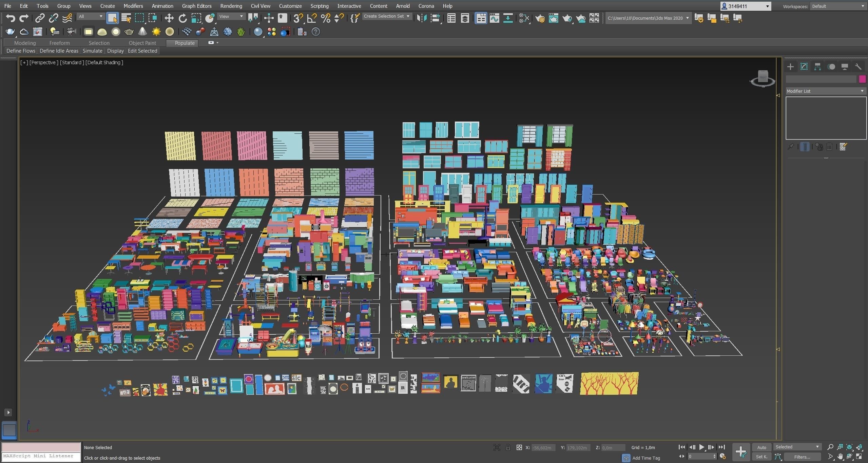
Task: Click the Mirror tool icon
Action: 422,18
